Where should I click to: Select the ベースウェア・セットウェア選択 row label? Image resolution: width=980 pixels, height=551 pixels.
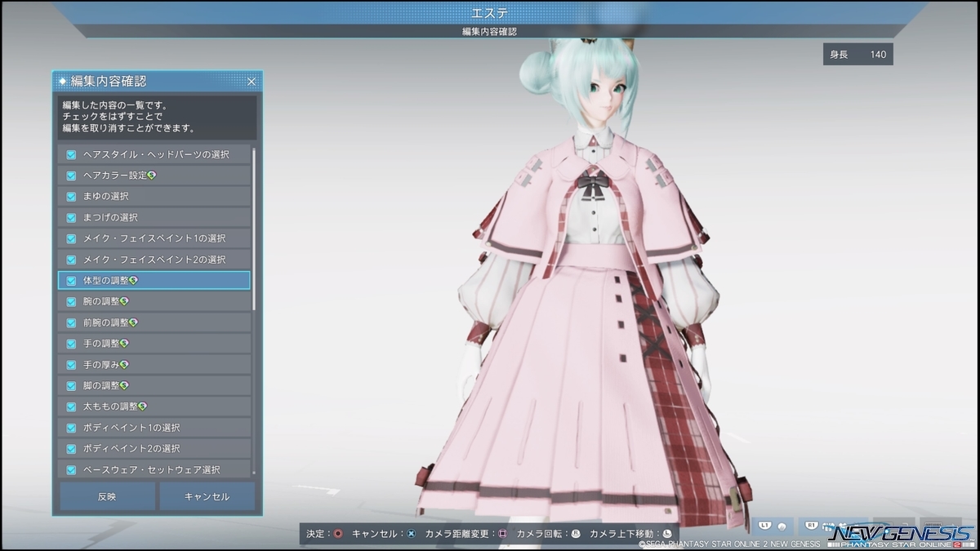[x=151, y=469]
